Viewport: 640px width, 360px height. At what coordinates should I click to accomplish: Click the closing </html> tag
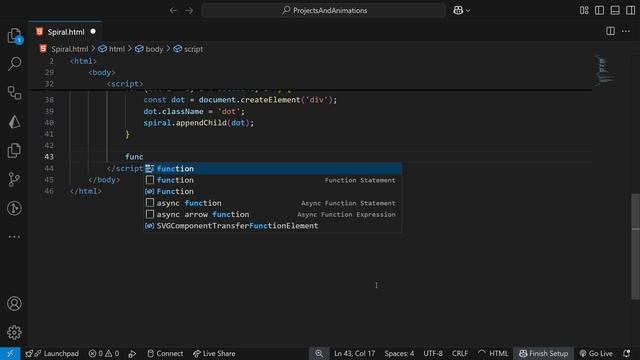click(86, 191)
